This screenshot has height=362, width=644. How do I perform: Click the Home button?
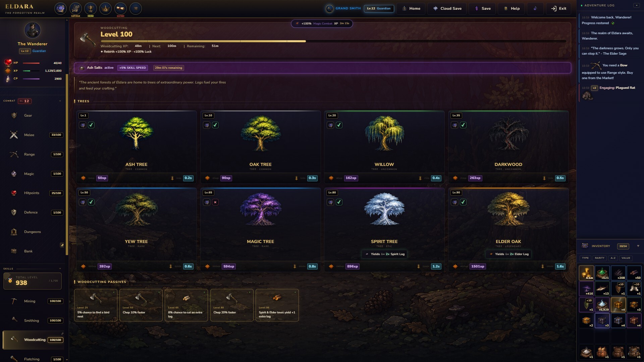(x=411, y=8)
